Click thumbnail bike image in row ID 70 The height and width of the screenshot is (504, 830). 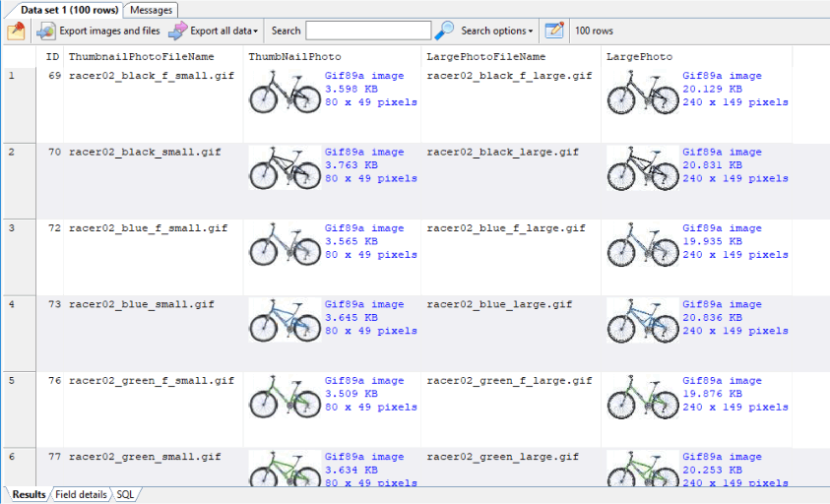284,171
